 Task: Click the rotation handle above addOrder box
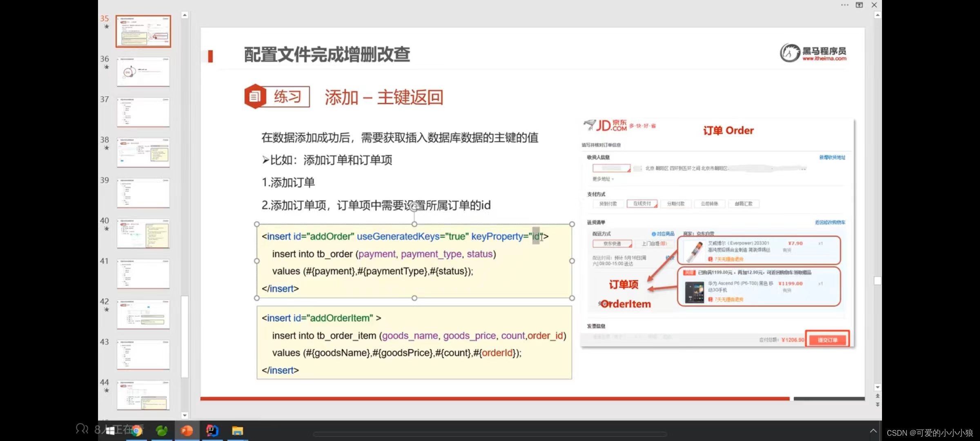(414, 207)
